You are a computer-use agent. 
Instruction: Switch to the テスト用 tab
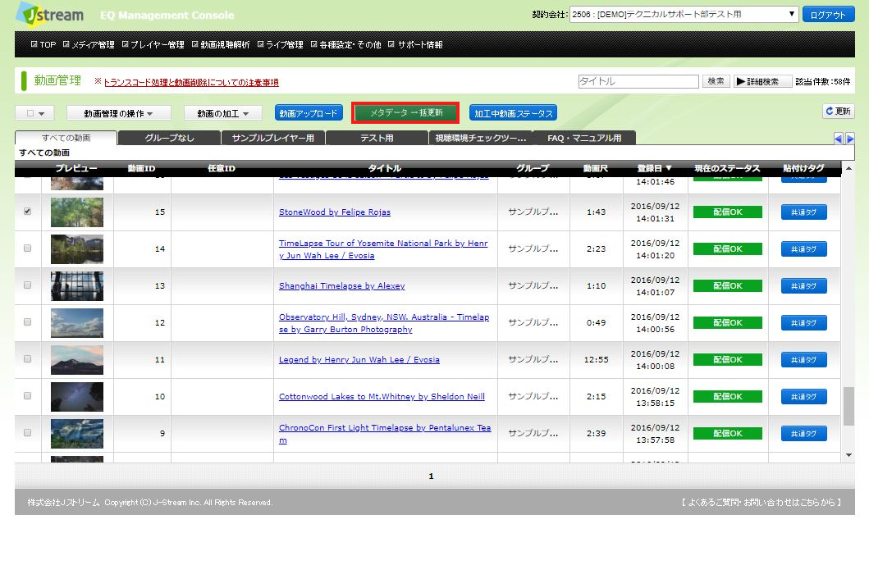pos(377,138)
